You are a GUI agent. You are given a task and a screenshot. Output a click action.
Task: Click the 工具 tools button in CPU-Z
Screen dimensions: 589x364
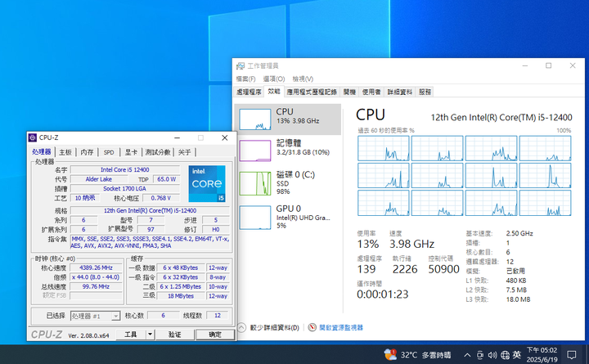[130, 335]
